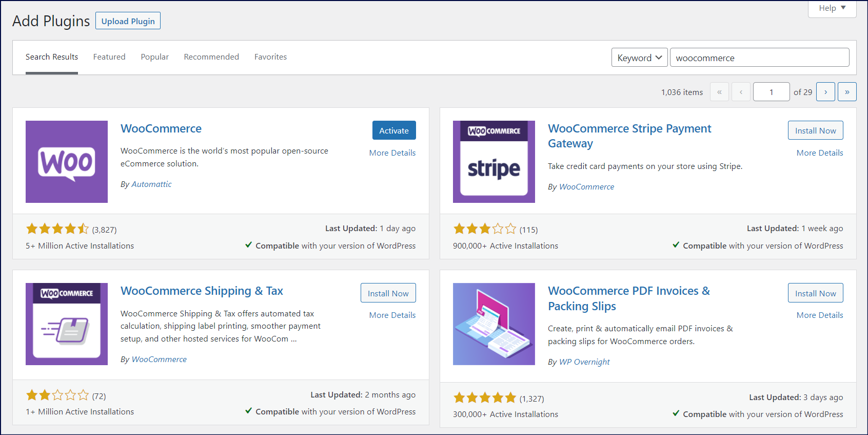Jump to the last page arrow
Image resolution: width=868 pixels, height=435 pixels.
[x=847, y=92]
